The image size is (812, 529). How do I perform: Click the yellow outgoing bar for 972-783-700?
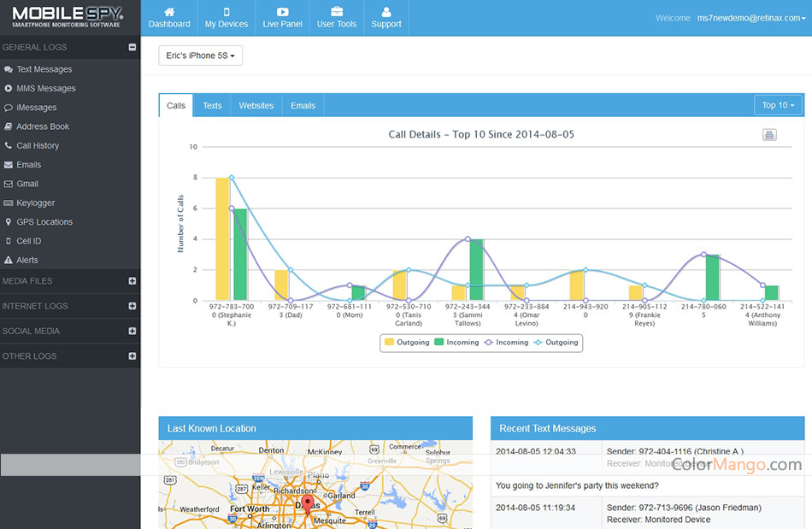click(223, 239)
